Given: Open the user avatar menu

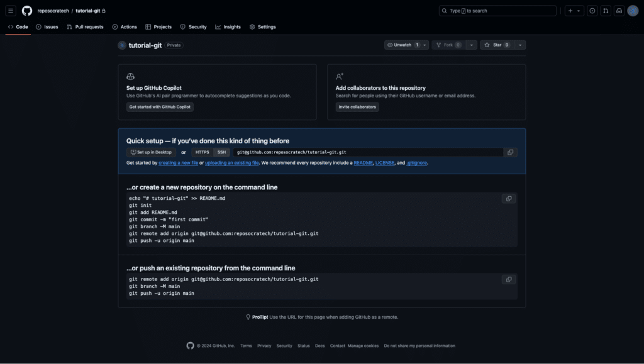Looking at the screenshot, I should click(x=633, y=11).
